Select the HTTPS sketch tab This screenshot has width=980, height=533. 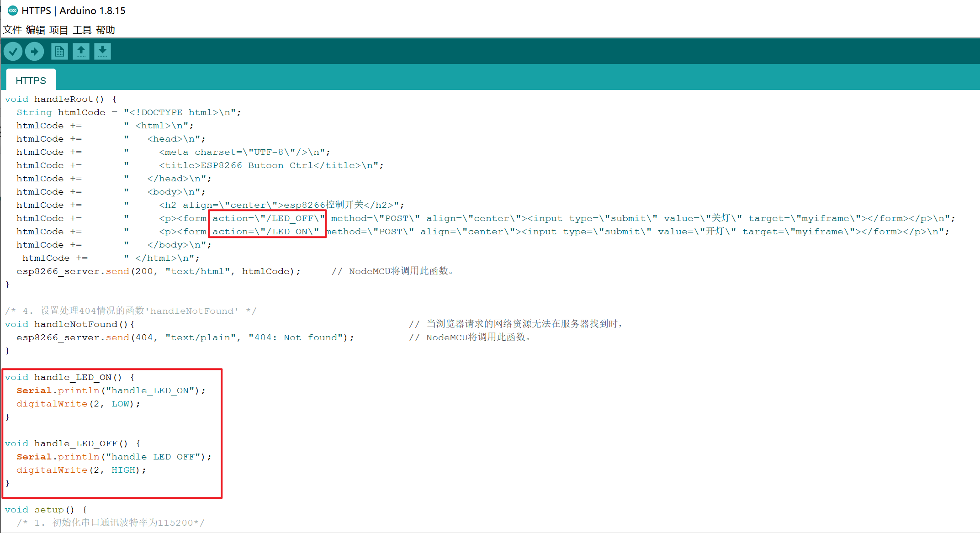pos(31,81)
